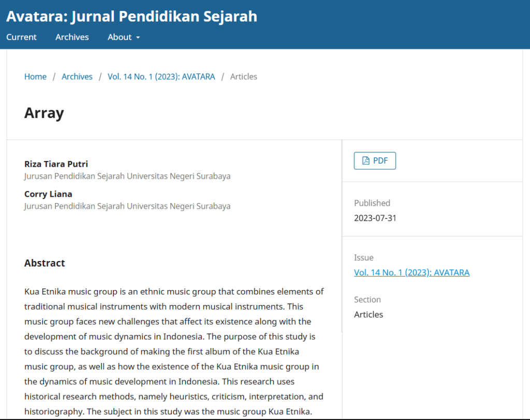This screenshot has height=420, width=530.
Task: Follow the Vol. 14 No. 1 link under Issue
Action: [411, 272]
